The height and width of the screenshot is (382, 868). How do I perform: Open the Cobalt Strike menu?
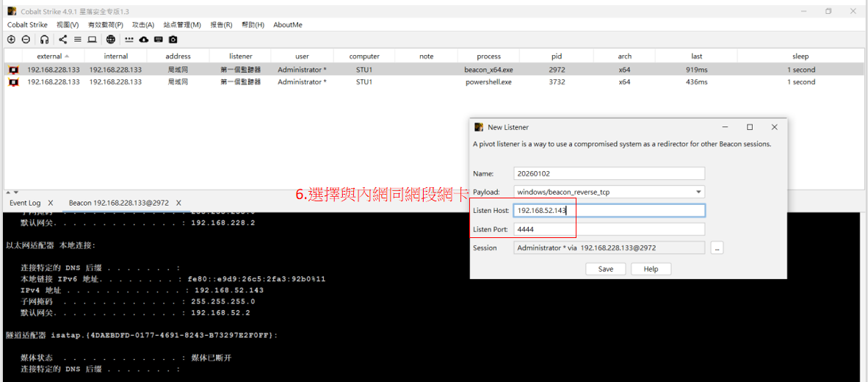(27, 25)
